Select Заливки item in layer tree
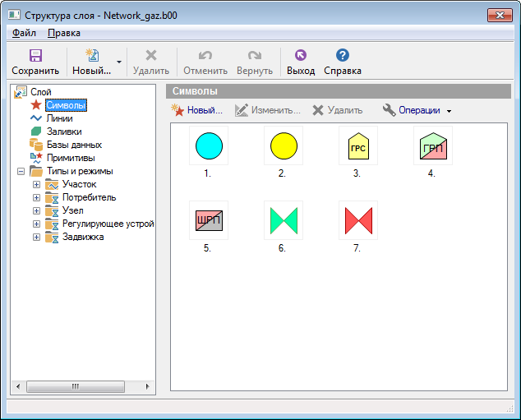521x420 pixels. pos(63,132)
